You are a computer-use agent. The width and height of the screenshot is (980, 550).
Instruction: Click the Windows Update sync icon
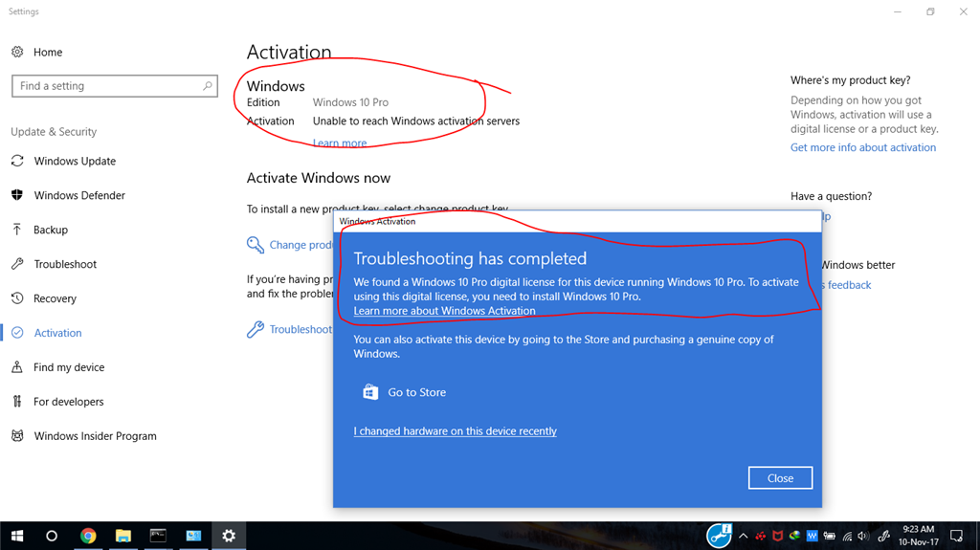[x=17, y=161]
